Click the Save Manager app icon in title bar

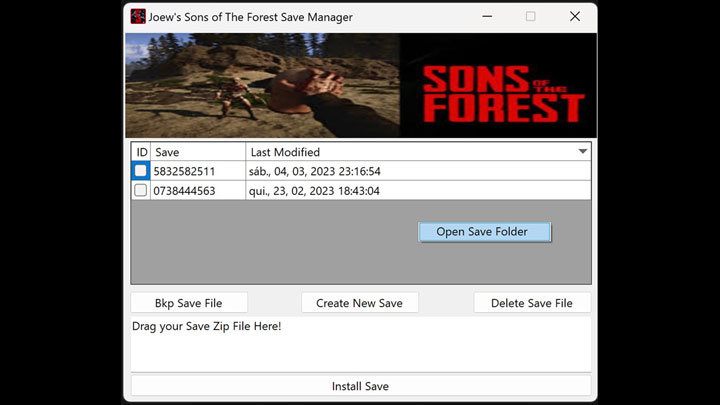[138, 17]
